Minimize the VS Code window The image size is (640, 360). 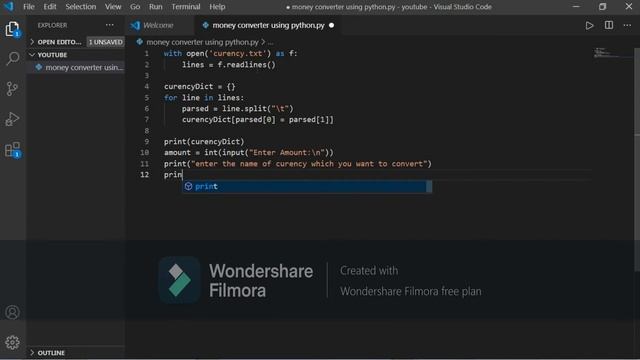coord(576,7)
